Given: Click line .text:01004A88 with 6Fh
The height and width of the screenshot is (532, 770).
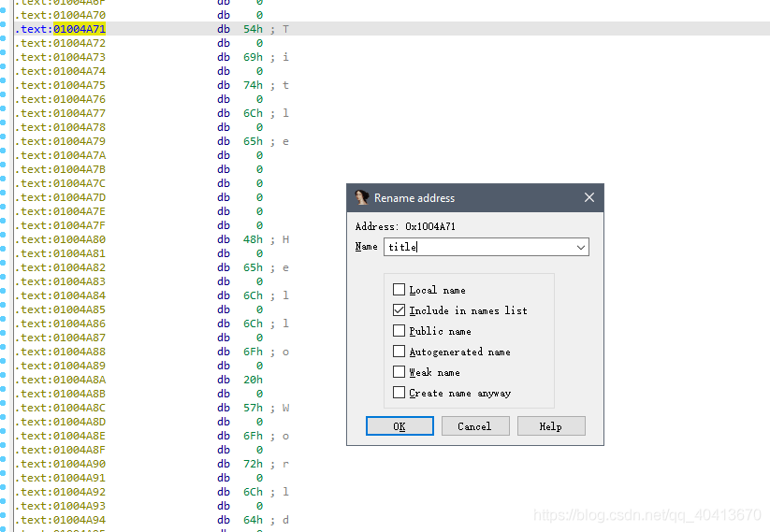Looking at the screenshot, I should (x=153, y=352).
